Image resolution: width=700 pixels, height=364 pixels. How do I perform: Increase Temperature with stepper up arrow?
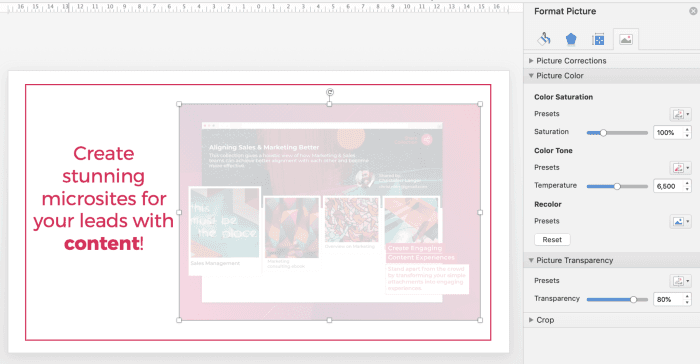pos(687,183)
